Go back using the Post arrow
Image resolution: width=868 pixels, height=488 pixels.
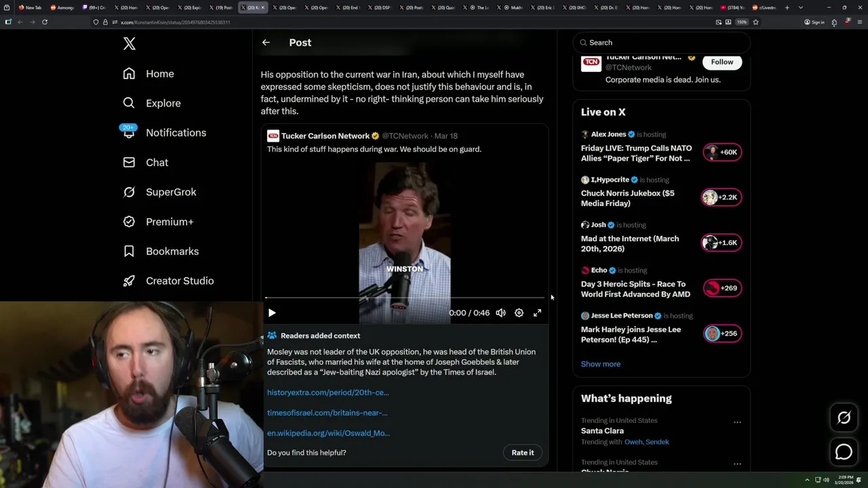266,42
